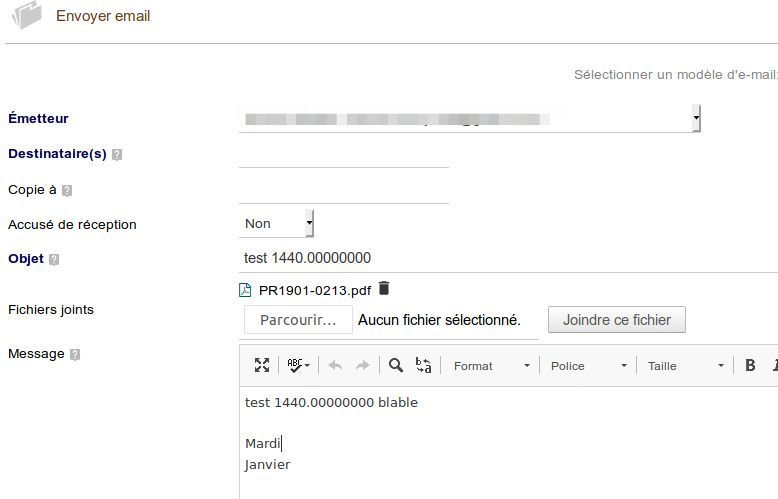Open the PR1901-0213.pdf attachment link
778x499 pixels.
pos(314,291)
